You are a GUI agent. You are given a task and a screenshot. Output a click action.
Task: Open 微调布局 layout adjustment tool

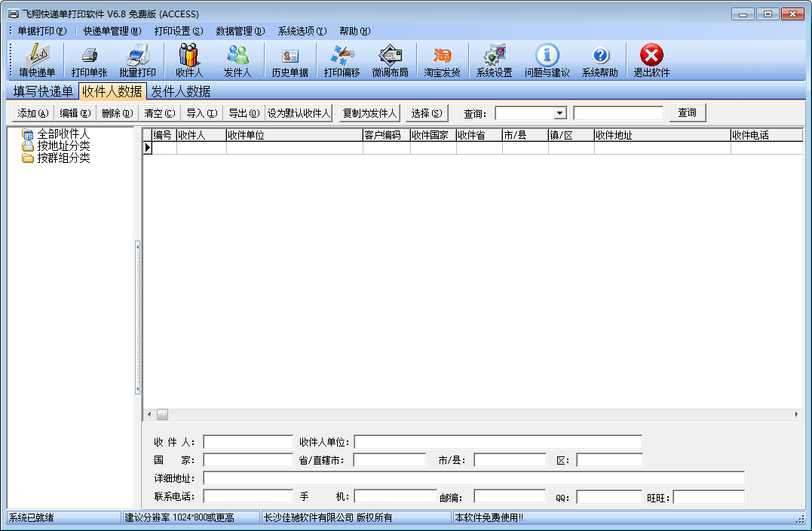point(390,60)
